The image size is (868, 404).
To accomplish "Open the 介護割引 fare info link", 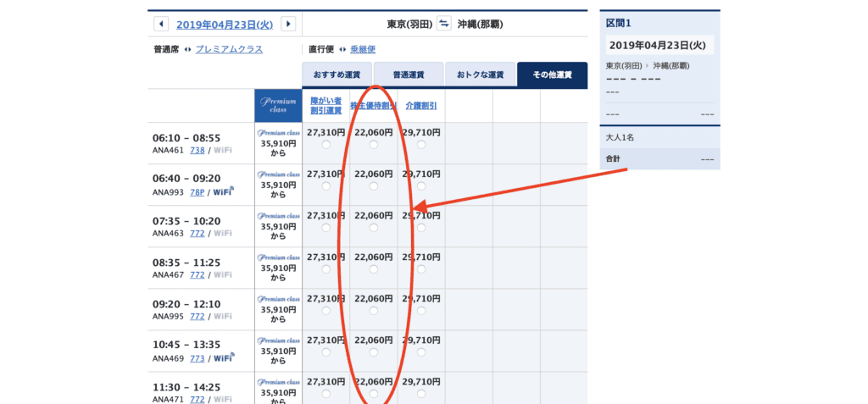I will pos(421,106).
